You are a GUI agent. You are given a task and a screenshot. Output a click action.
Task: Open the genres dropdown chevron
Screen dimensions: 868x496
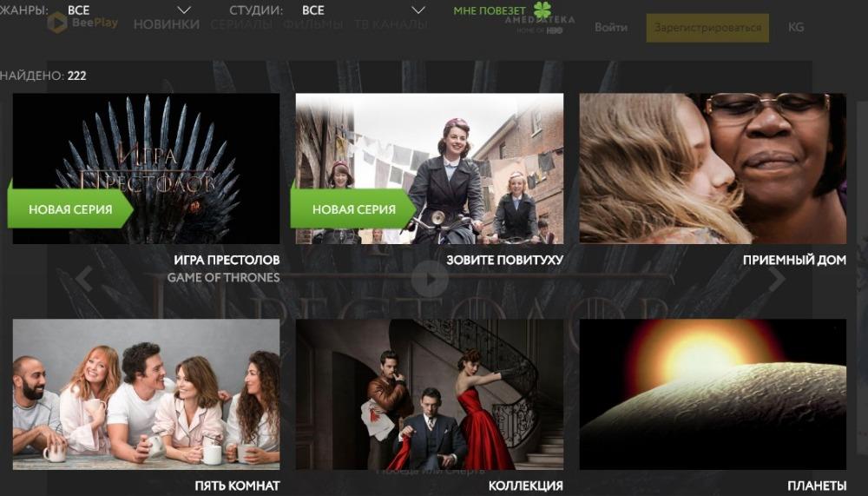pos(184,10)
